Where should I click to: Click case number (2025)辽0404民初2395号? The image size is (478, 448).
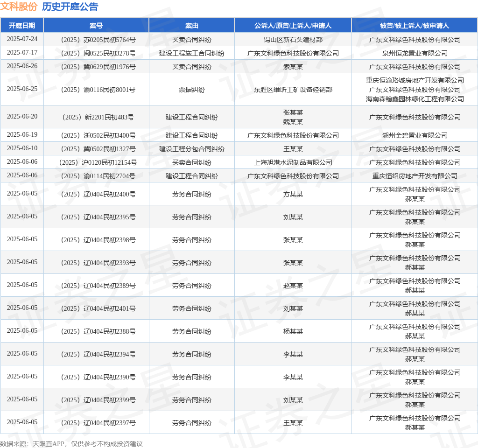coord(98,217)
